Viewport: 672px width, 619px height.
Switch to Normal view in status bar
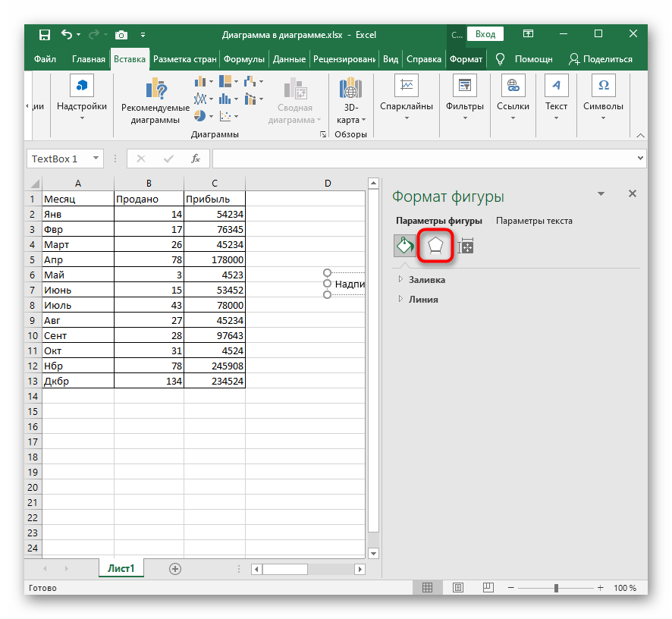427,588
